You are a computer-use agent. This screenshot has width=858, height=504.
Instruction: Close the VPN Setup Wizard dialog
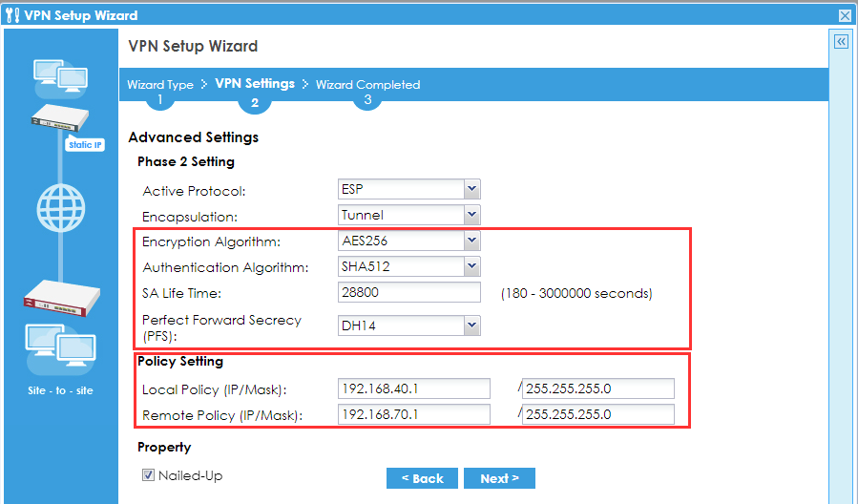click(x=845, y=15)
